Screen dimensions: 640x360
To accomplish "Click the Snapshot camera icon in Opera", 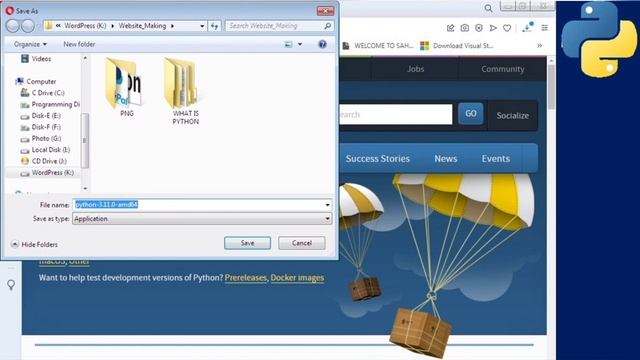I will click(x=464, y=28).
